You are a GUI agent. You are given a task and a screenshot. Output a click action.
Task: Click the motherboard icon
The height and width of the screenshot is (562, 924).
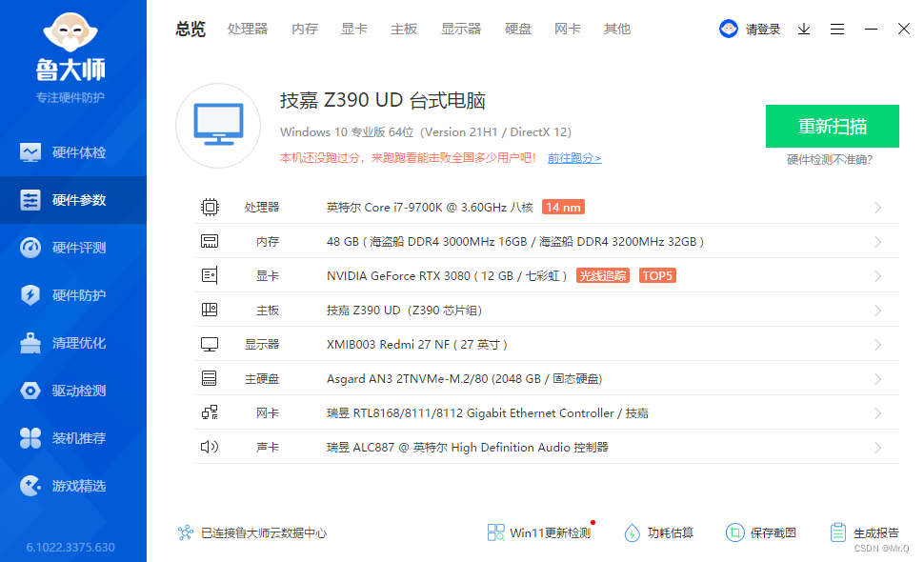pos(210,310)
